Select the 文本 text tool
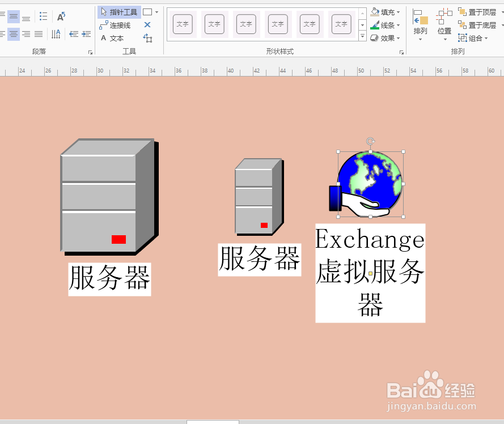The width and height of the screenshot is (504, 424). pyautogui.click(x=112, y=38)
